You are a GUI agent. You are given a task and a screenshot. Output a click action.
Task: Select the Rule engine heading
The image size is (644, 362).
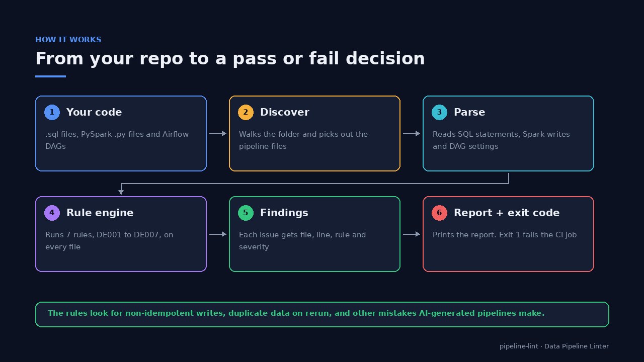pos(100,213)
